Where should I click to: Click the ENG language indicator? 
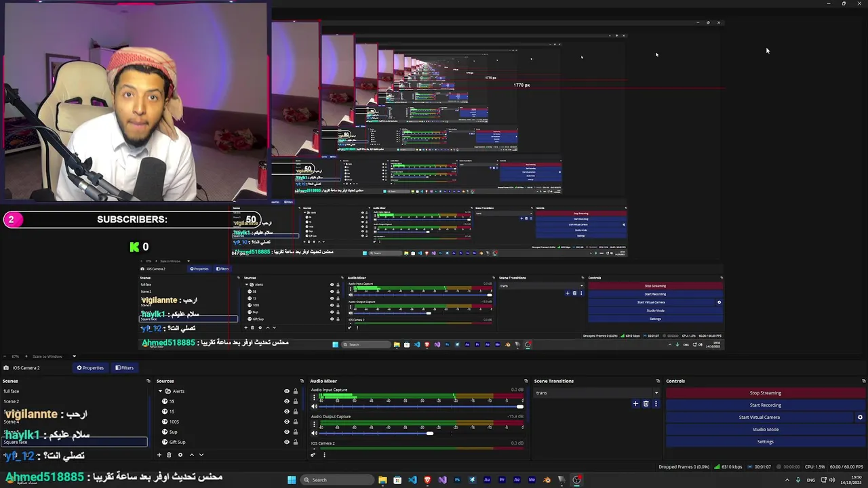point(810,480)
